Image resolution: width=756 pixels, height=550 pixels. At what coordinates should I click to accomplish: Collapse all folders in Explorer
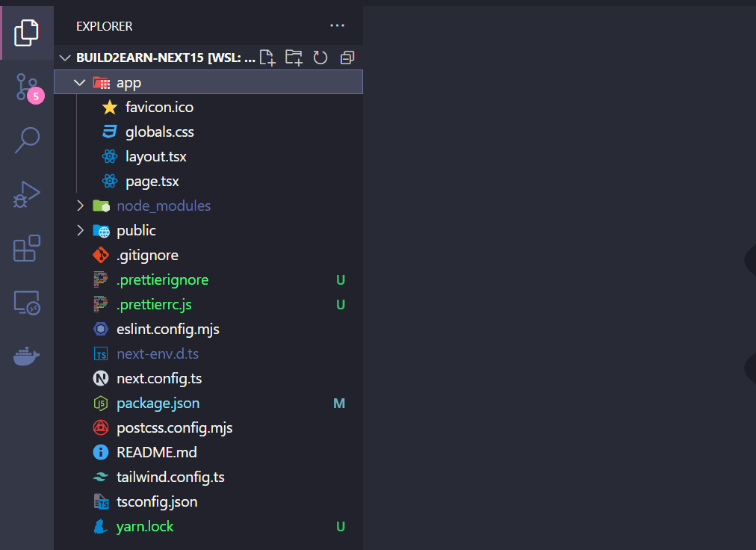click(347, 58)
